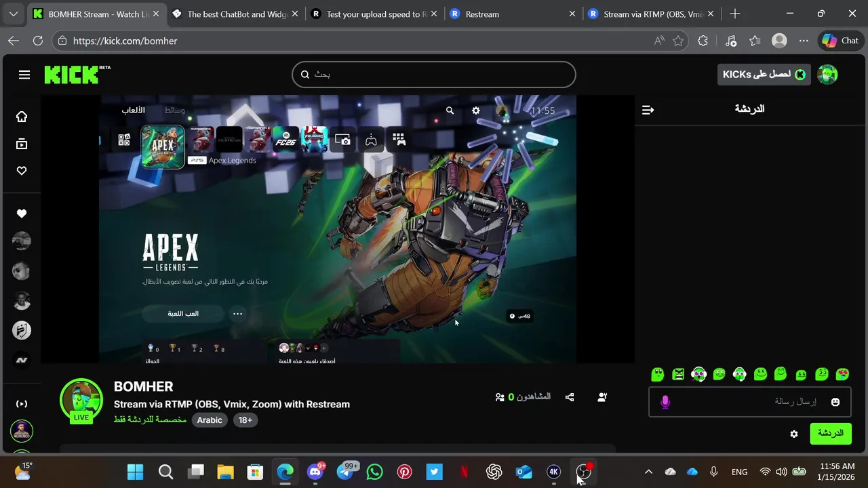Open Copilot Chat in Edge
The height and width of the screenshot is (488, 868).
tap(841, 41)
